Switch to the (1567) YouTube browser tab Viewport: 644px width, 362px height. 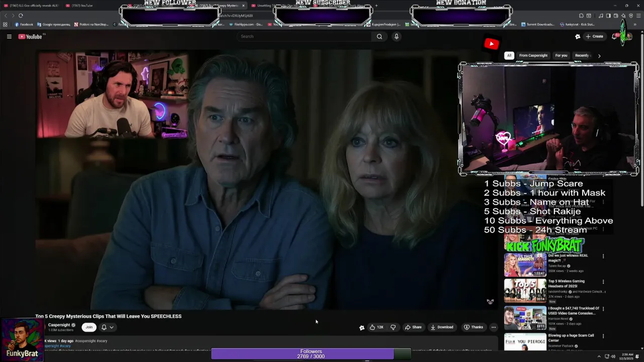79,6
